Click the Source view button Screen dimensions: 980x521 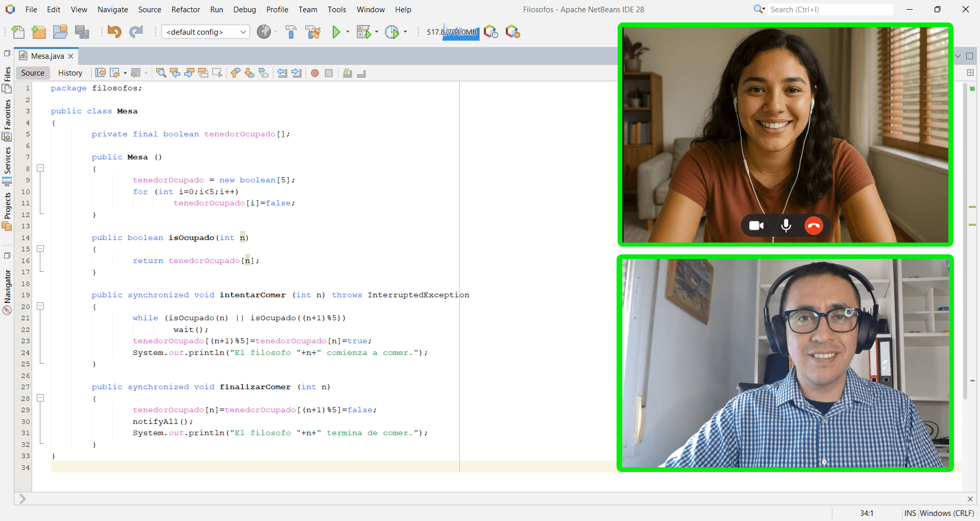coord(33,73)
